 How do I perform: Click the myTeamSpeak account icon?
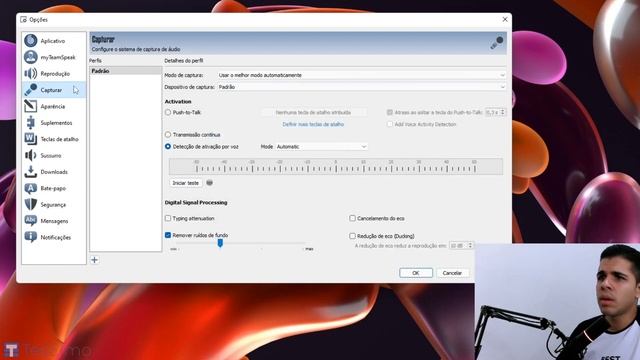point(31,57)
